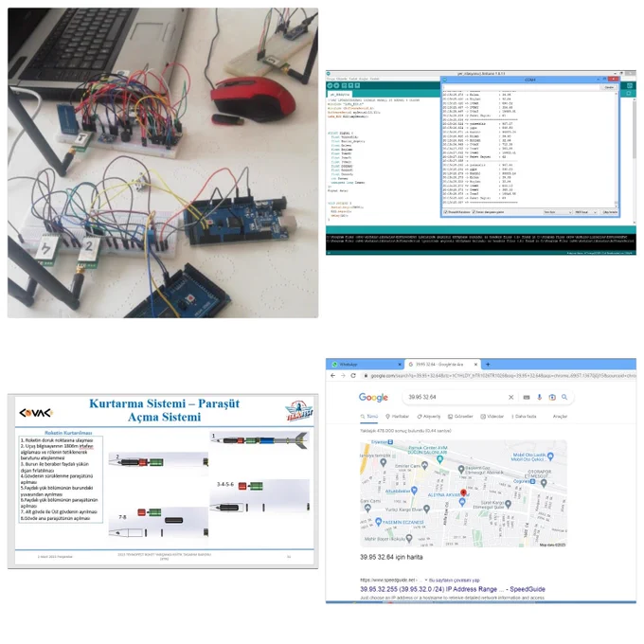Open a new browser tab with the plus icon
Screen dimensions: 644x644
pos(488,365)
